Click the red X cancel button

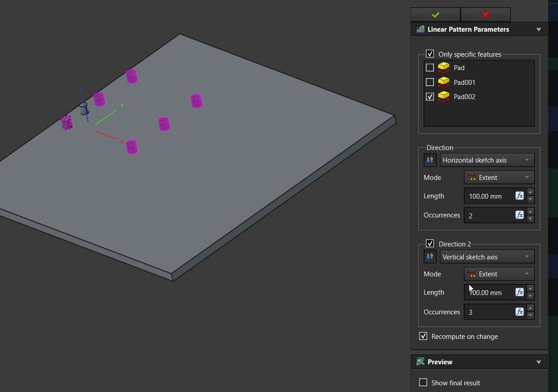486,15
